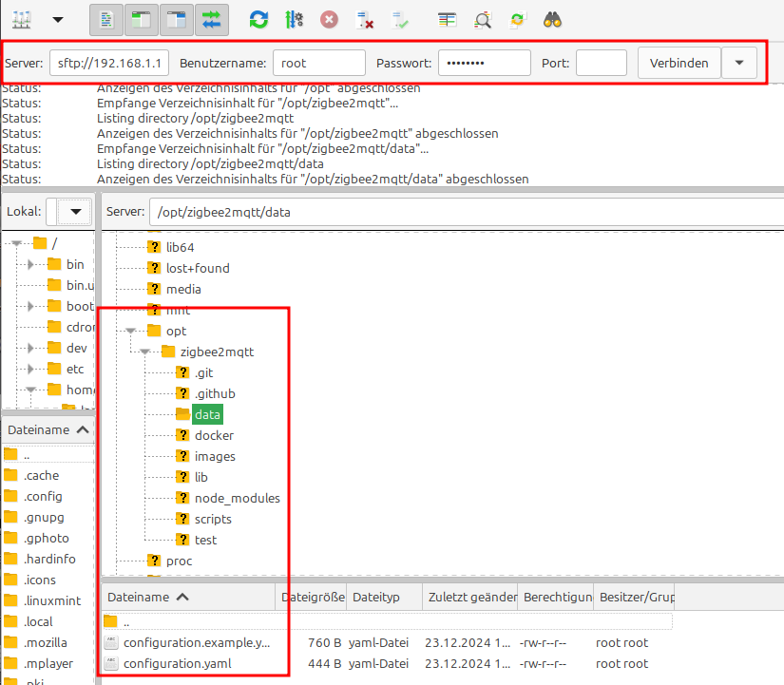Cancel the current operation
This screenshot has width=784, height=685.
tap(328, 18)
